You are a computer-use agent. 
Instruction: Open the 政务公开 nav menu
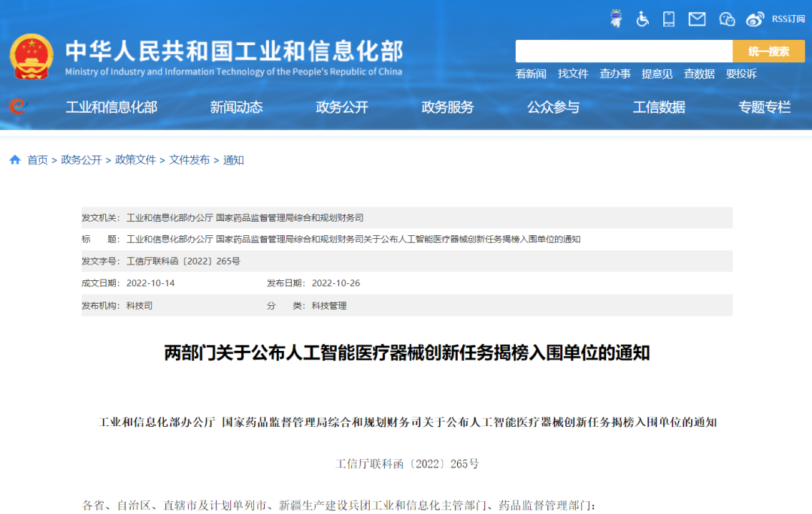342,107
